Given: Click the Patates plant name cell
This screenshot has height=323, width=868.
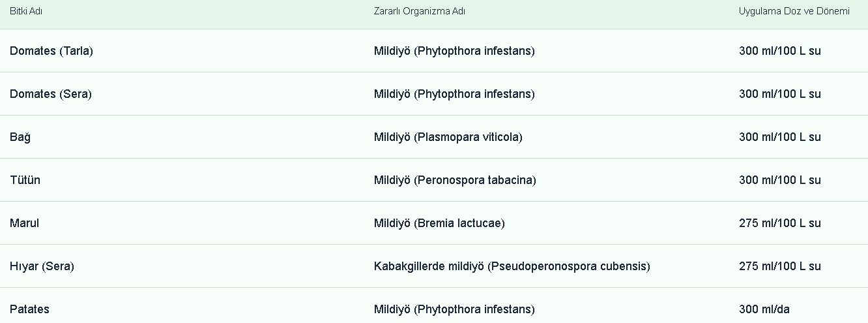Looking at the screenshot, I should (x=29, y=309).
